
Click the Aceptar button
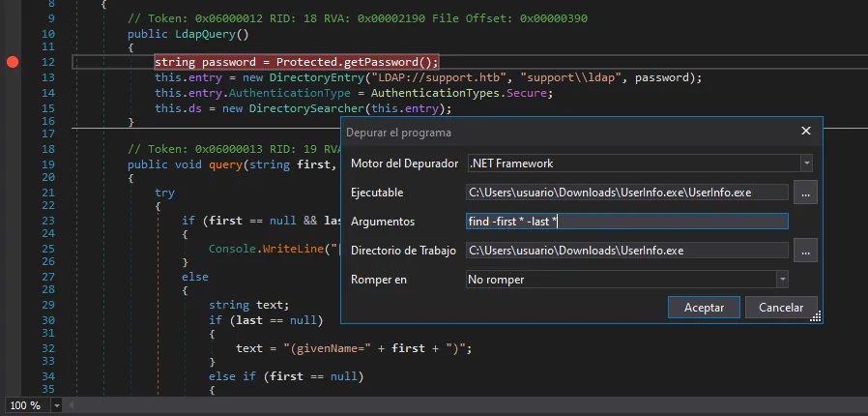(704, 308)
